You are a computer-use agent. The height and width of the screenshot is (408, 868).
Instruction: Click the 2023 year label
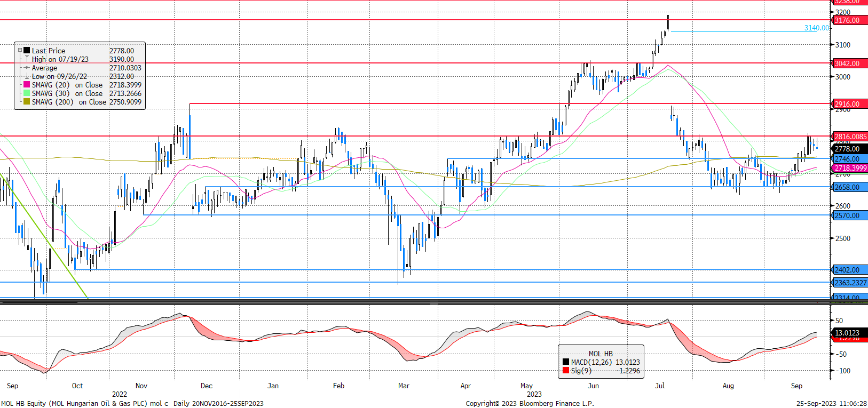click(534, 394)
